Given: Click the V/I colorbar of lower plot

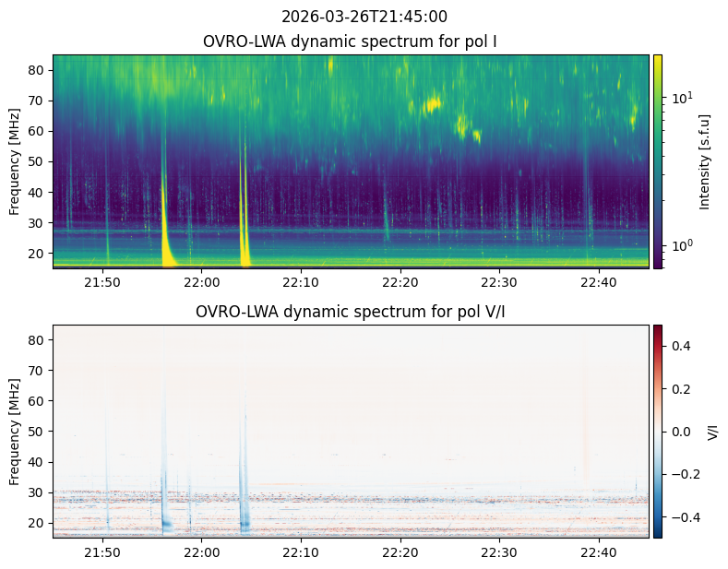Looking at the screenshot, I should [x=658, y=431].
